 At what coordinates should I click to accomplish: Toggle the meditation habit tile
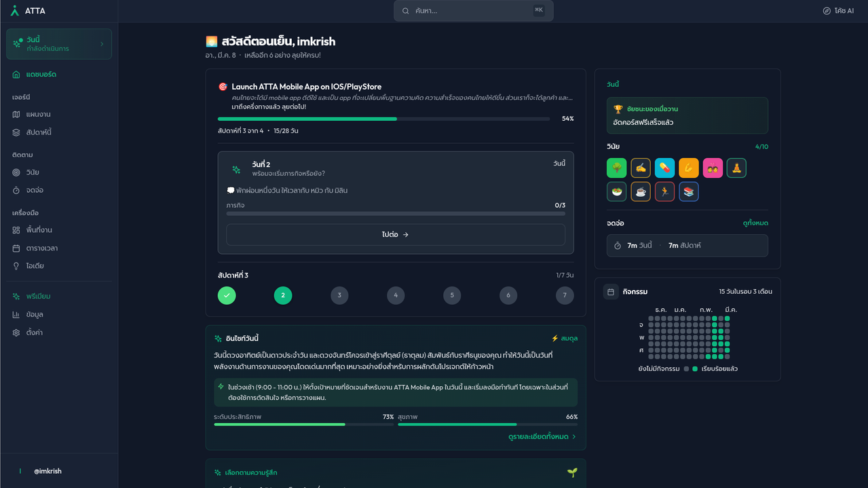click(737, 168)
